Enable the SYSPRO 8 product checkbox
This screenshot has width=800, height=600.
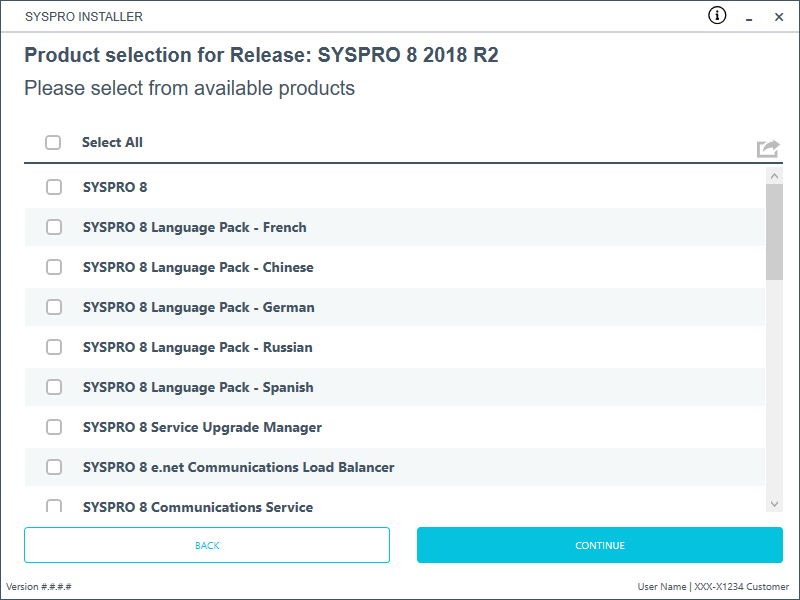point(54,187)
